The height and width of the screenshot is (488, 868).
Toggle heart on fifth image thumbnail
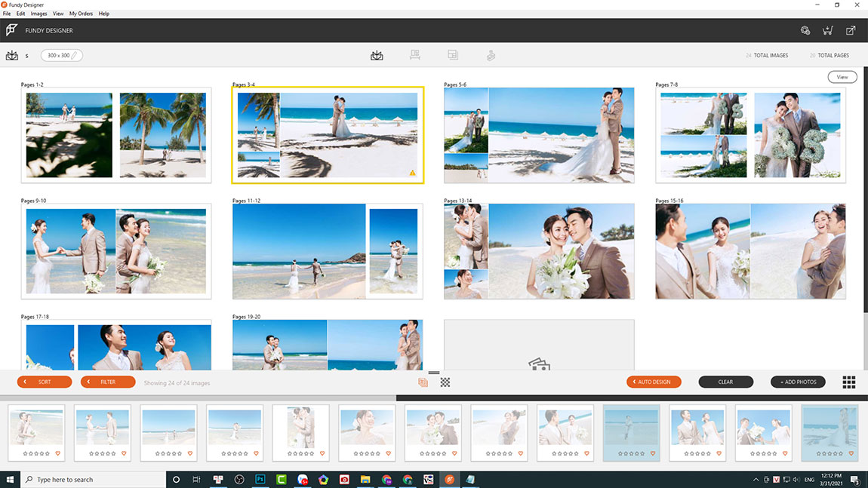click(322, 454)
